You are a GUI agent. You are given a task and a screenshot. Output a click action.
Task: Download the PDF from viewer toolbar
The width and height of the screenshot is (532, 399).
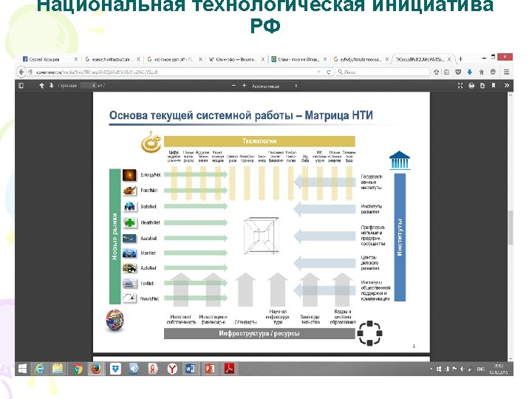tap(482, 86)
